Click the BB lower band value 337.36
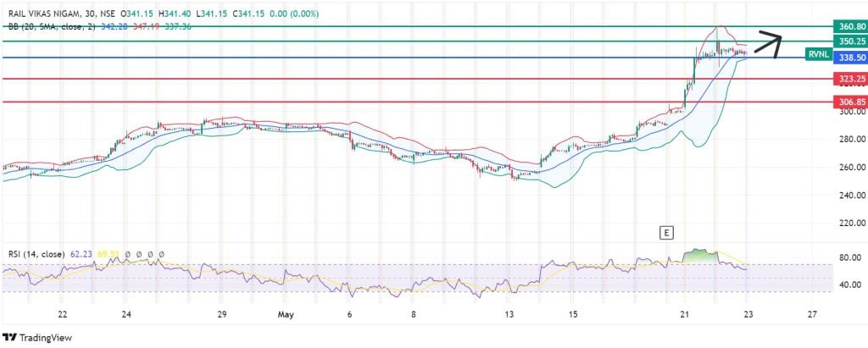Image resolution: width=868 pixels, height=348 pixels. (x=178, y=26)
